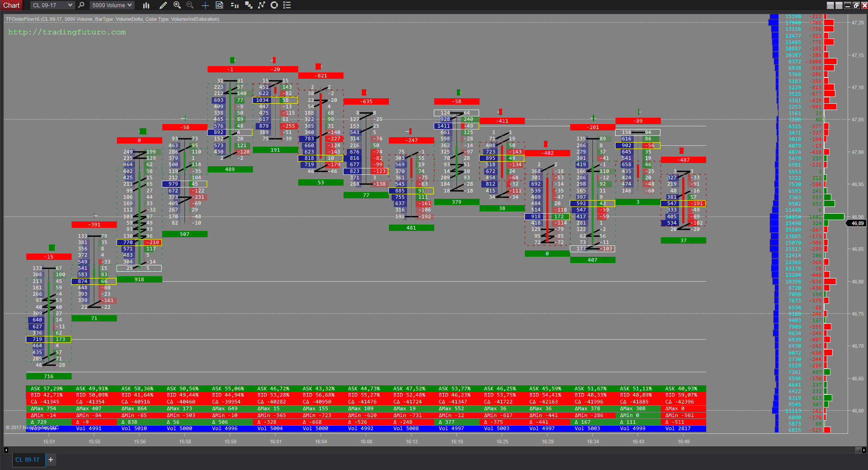Open the properties list icon
This screenshot has width=868, height=470.
[x=287, y=5]
